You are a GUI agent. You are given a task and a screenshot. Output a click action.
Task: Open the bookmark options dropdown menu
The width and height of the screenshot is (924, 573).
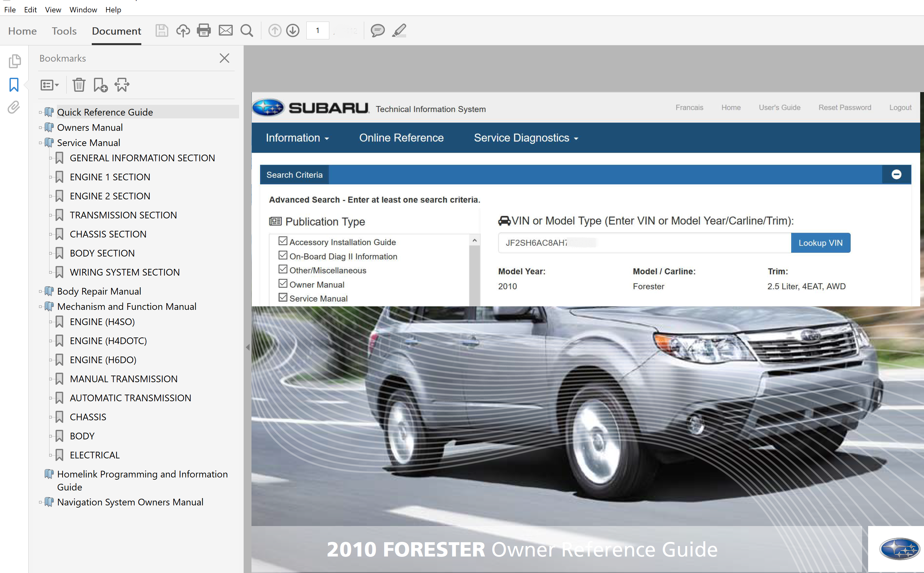tap(50, 85)
